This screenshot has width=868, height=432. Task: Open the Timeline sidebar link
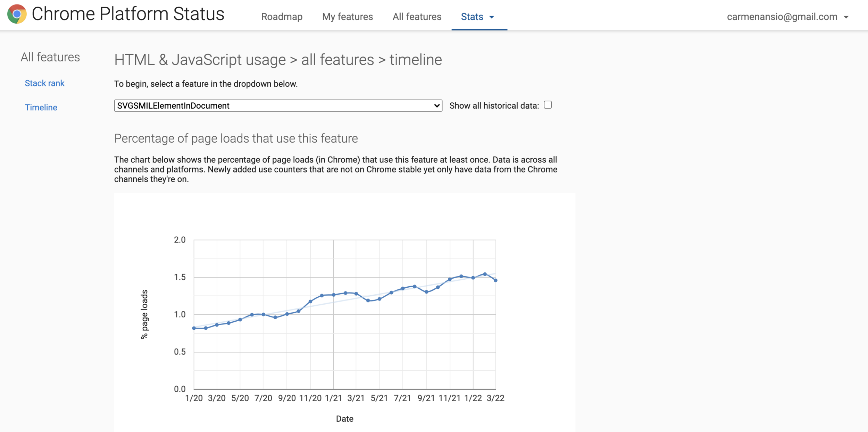[41, 108]
